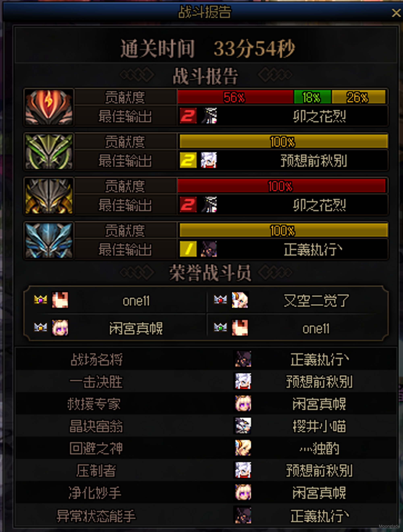Screen dimensions: 403x532
Task: Click the green horned boss emblem icon
Action: coord(49,152)
